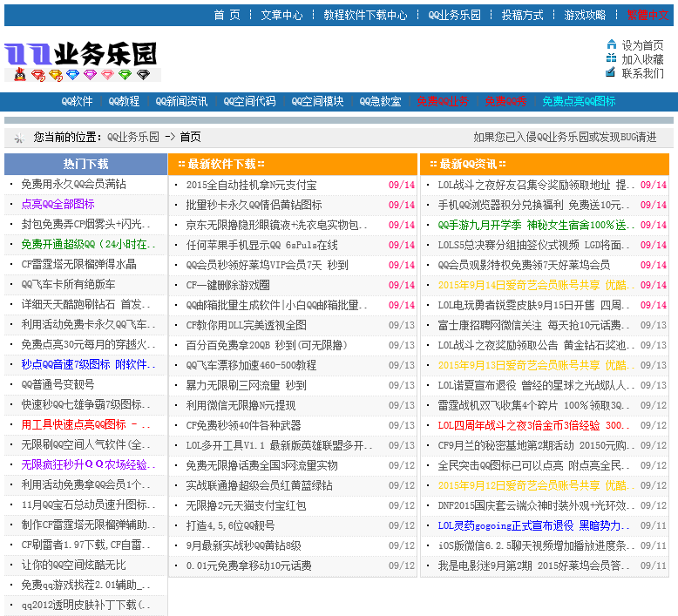Open the 点亮QQ全部图标 hot download link

[x=58, y=205]
